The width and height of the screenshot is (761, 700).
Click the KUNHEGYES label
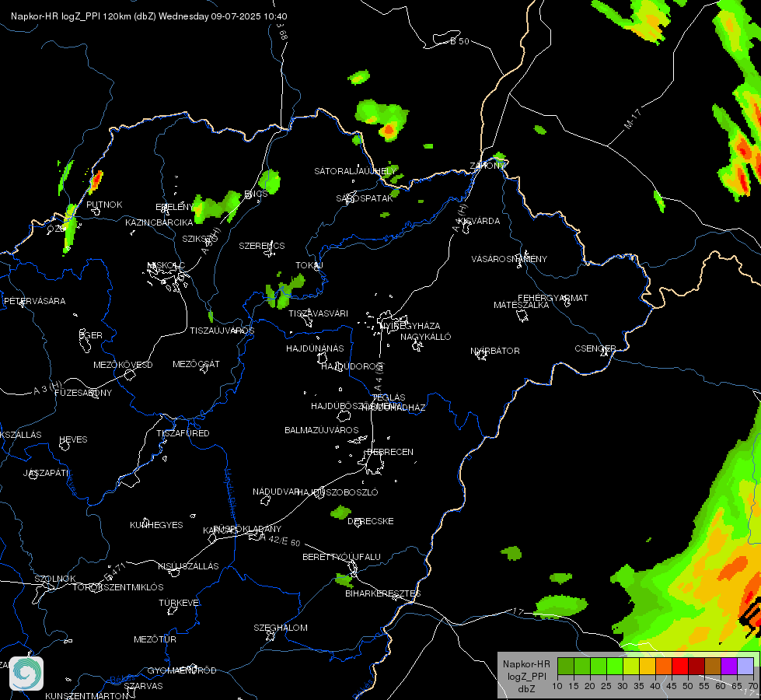pos(156,525)
